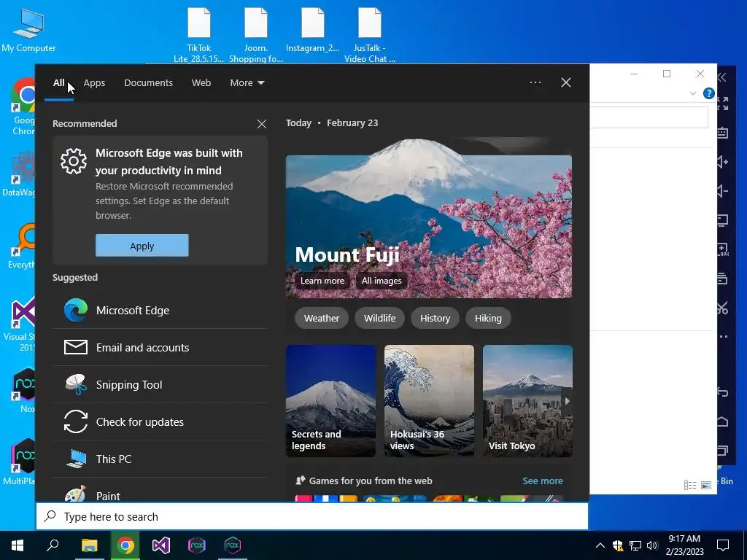Image resolution: width=747 pixels, height=560 pixels.
Task: Select the Weather topic chip
Action: pos(322,318)
